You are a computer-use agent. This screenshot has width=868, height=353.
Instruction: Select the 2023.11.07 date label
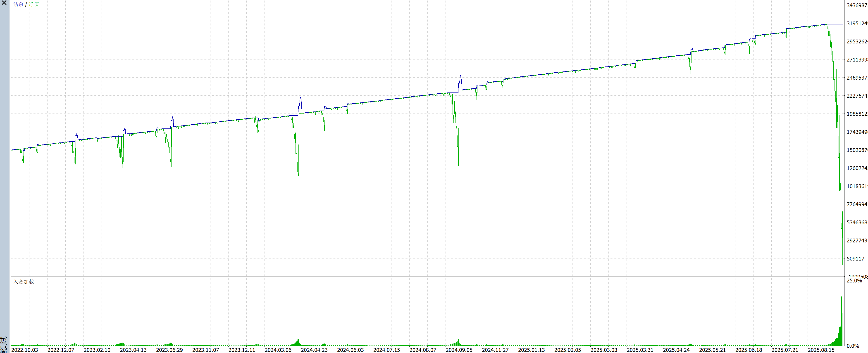[205, 350]
